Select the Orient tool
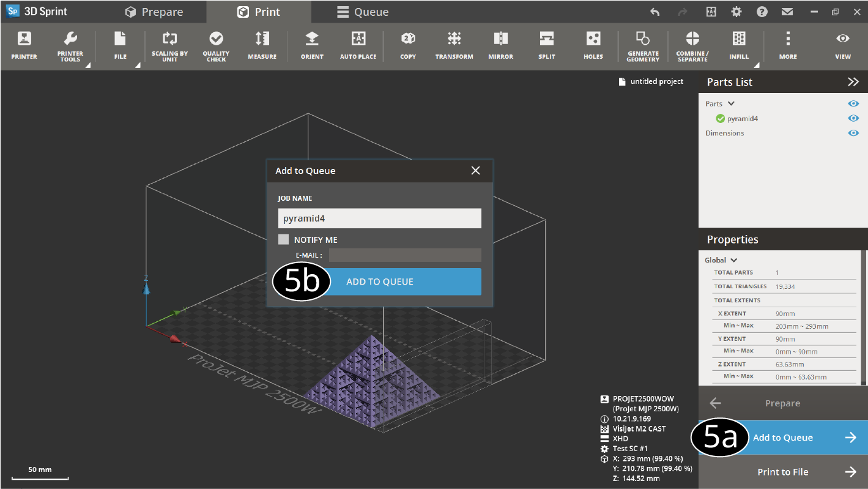 (312, 45)
